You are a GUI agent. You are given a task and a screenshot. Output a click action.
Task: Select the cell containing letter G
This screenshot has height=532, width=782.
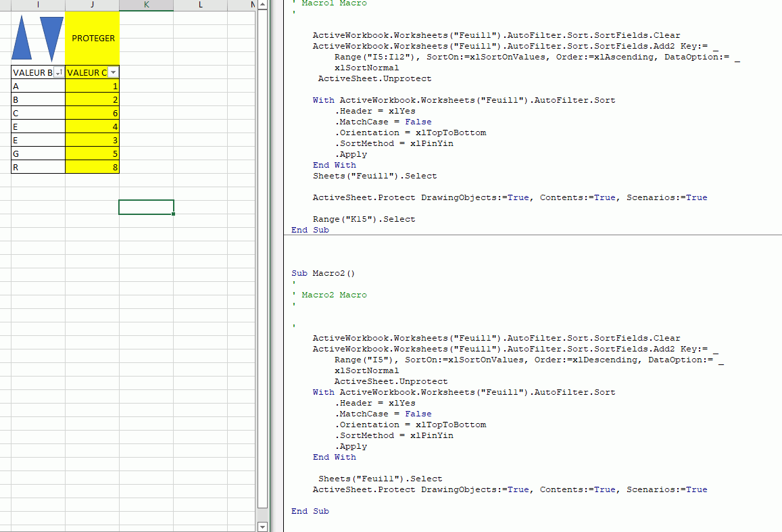[38, 153]
